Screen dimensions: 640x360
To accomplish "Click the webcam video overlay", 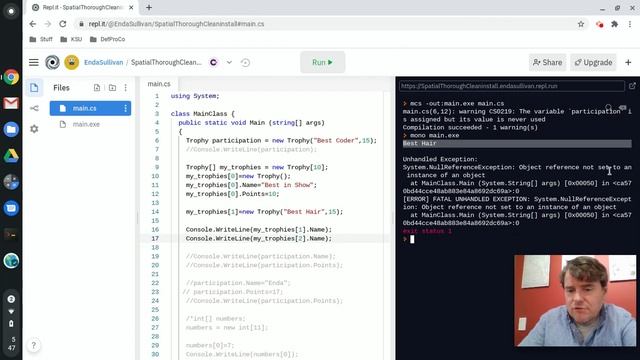I will pos(575,301).
